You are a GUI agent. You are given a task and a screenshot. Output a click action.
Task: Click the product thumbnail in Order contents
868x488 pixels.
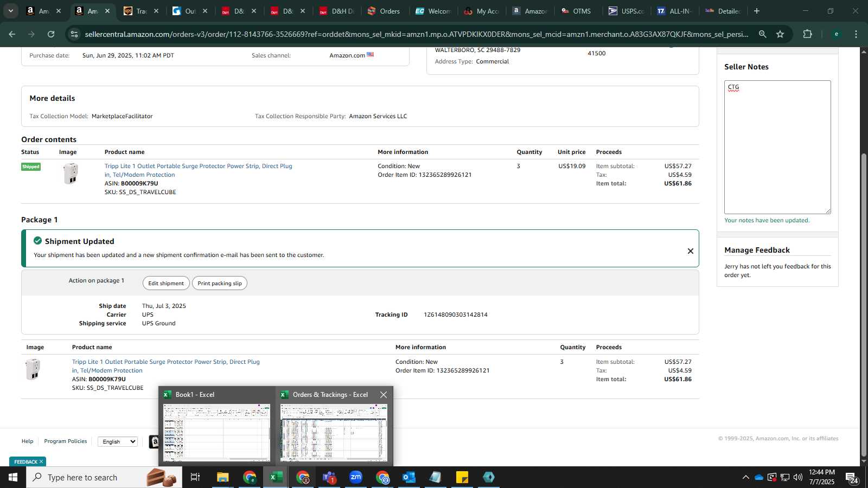coord(71,174)
